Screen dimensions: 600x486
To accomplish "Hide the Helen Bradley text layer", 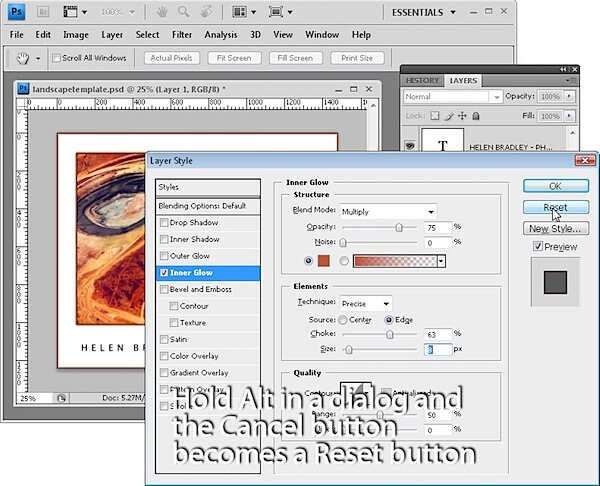I will click(x=410, y=145).
